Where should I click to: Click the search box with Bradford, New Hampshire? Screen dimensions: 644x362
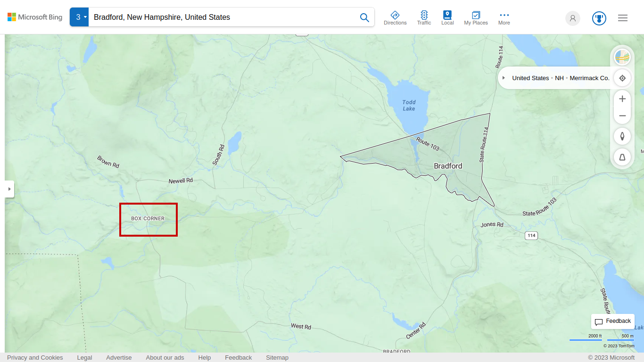pyautogui.click(x=222, y=17)
